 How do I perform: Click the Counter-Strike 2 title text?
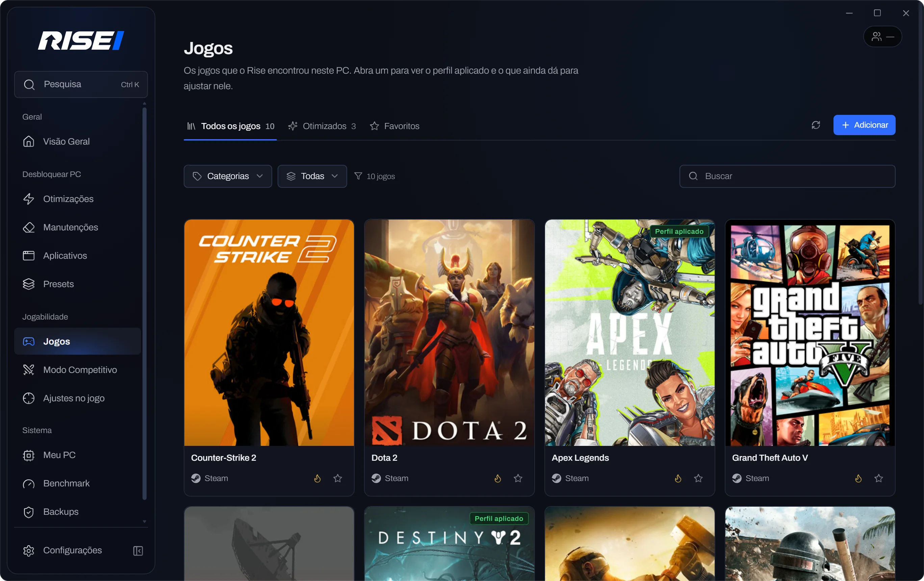point(224,458)
